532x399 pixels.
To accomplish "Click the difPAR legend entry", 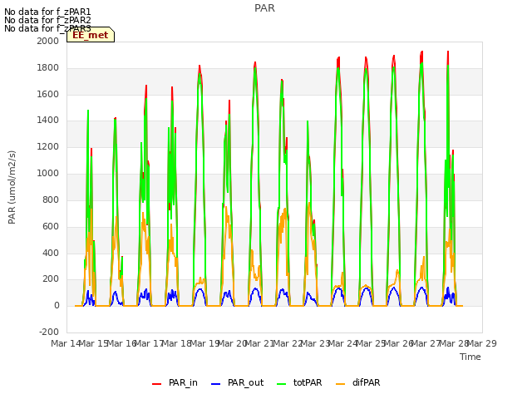I will pyautogui.click(x=358, y=382).
